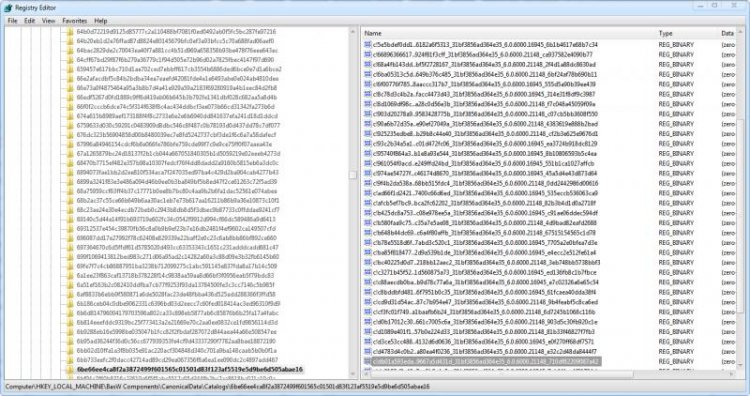Select folder icon of bold key 6be66ee4ca8f2a
The height and width of the screenshot is (396, 750).
tap(70, 370)
